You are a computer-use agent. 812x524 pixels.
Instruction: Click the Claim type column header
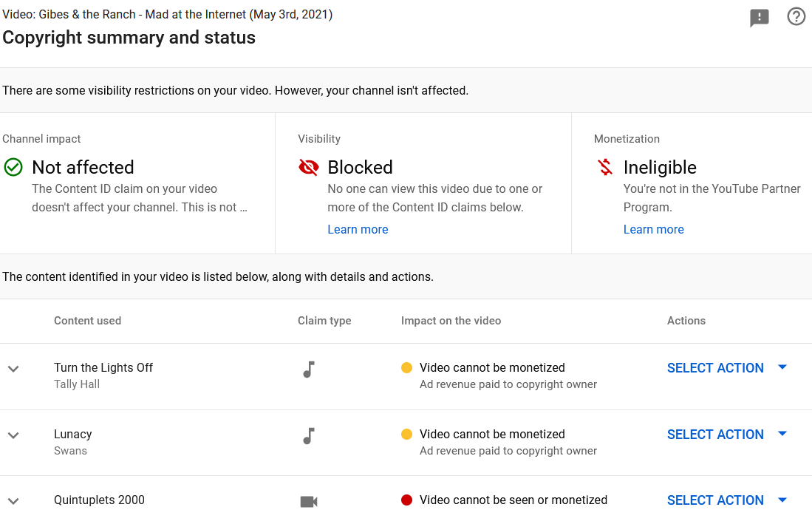324,321
